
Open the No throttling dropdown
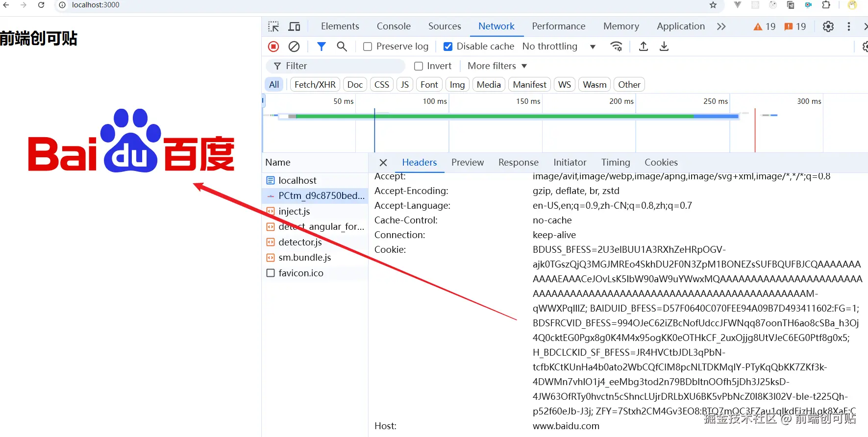559,47
